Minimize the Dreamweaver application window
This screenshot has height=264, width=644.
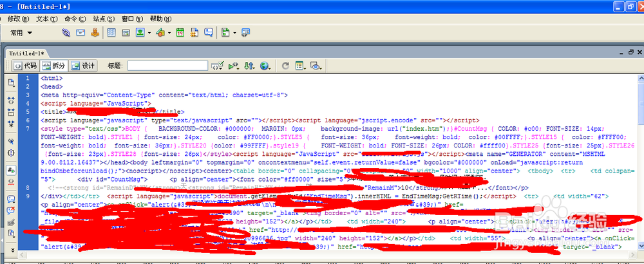coord(620,6)
